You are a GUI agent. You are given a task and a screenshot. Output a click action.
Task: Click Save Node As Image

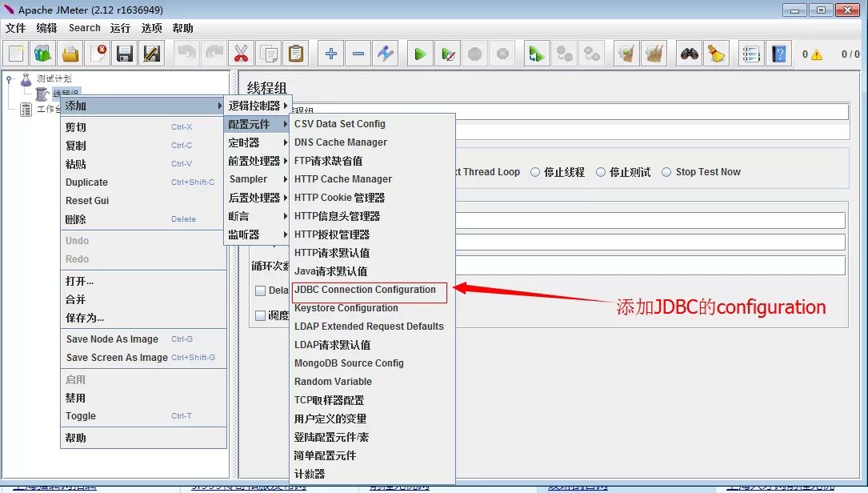143,339
